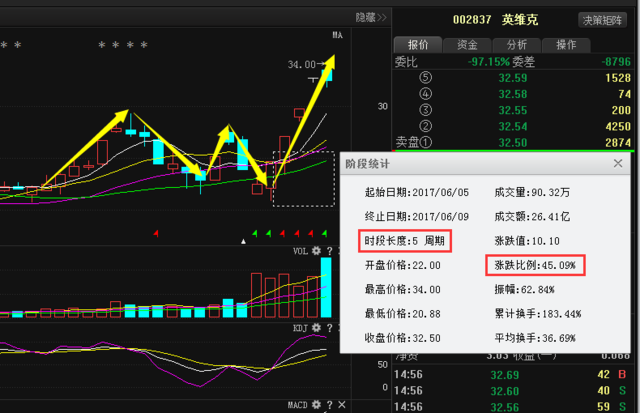Select sell level ② price 32.54
The width and height of the screenshot is (640, 413).
pos(513,127)
